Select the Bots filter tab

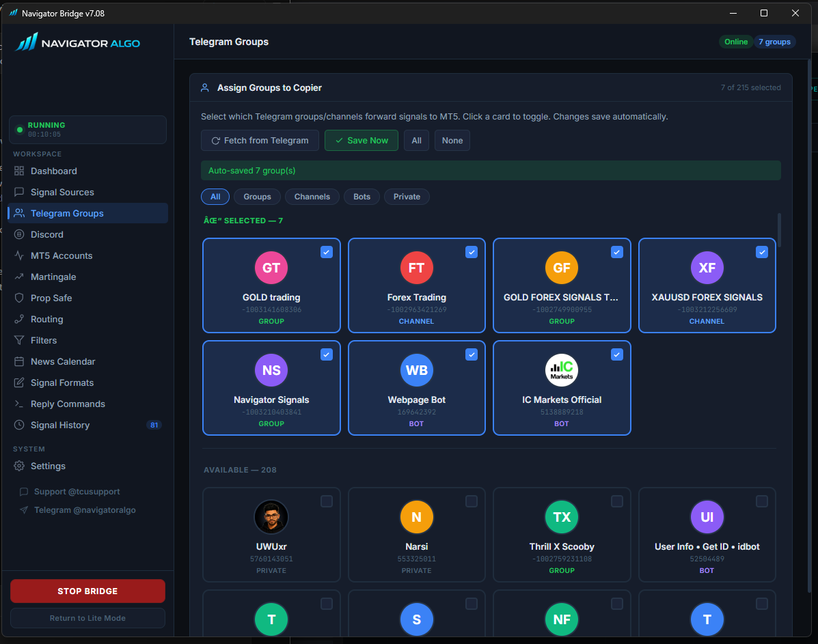(x=362, y=197)
